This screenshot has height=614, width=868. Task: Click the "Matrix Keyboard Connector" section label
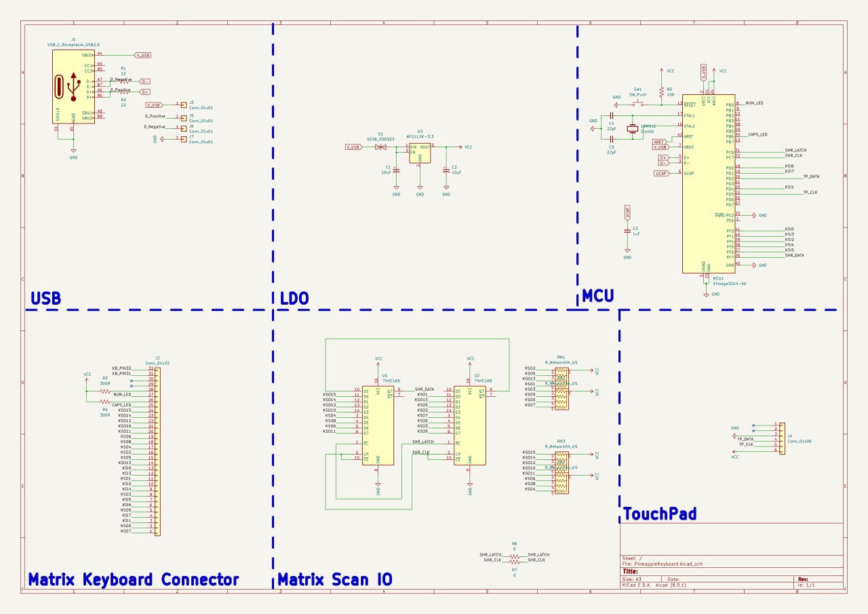click(x=133, y=579)
